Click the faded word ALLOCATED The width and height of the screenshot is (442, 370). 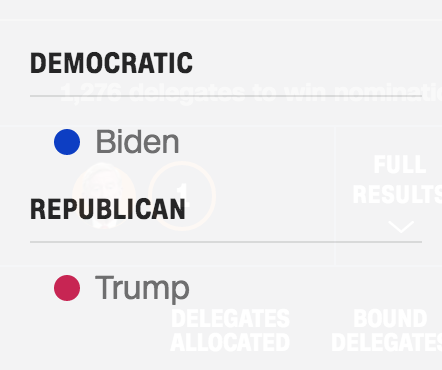click(x=230, y=342)
